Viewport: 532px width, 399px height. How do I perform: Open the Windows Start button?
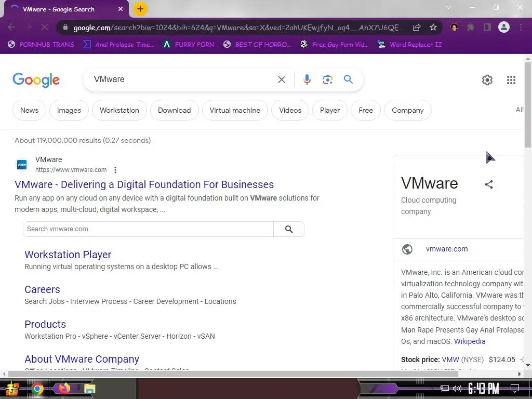click(x=12, y=389)
